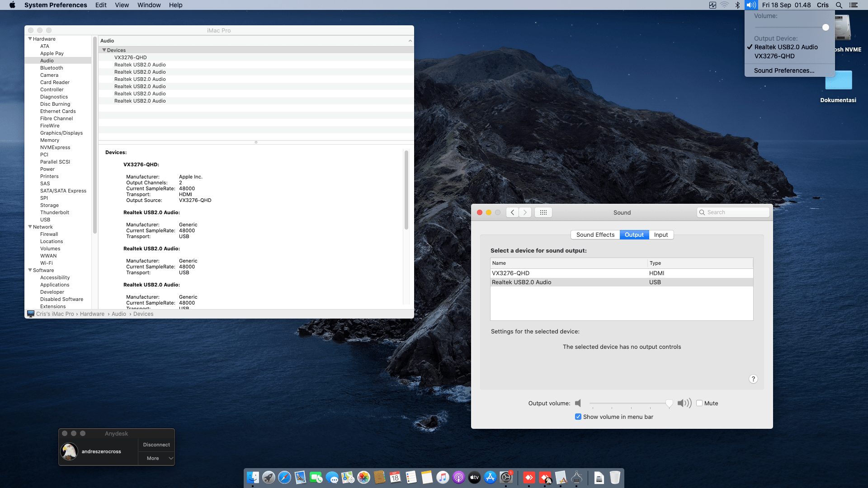The width and height of the screenshot is (868, 488).
Task: Select Graphics/Displays in the sidebar
Action: coord(61,133)
